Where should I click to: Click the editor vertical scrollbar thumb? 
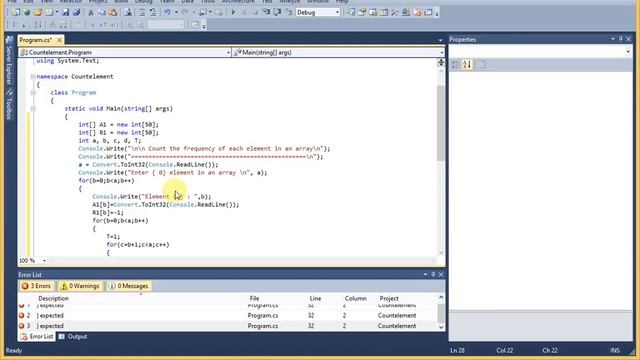click(441, 122)
